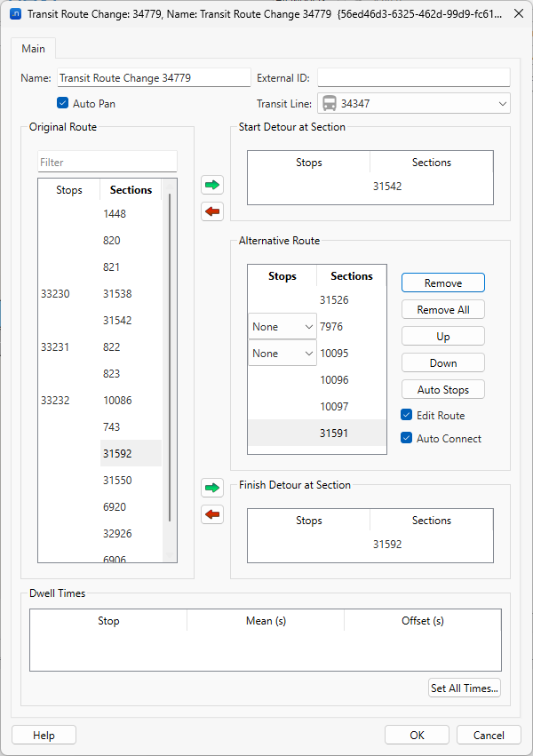
Task: Click the Original Route Filter field
Action: coord(107,163)
